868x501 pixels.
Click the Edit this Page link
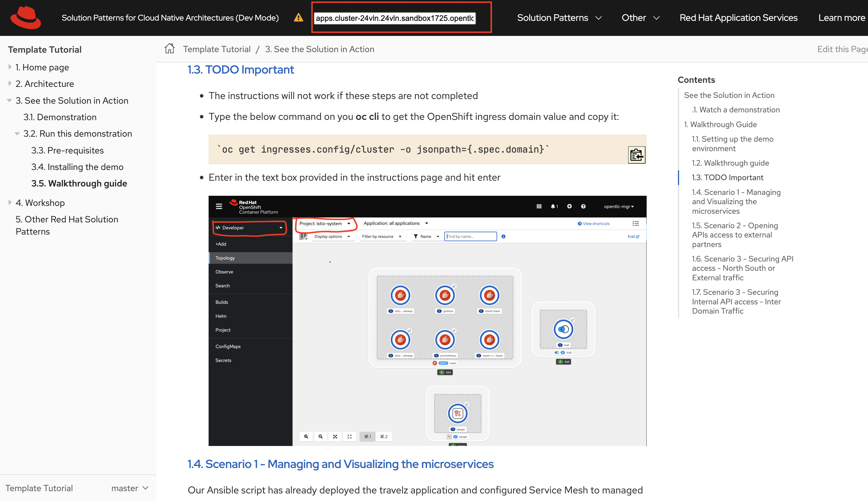click(x=843, y=49)
